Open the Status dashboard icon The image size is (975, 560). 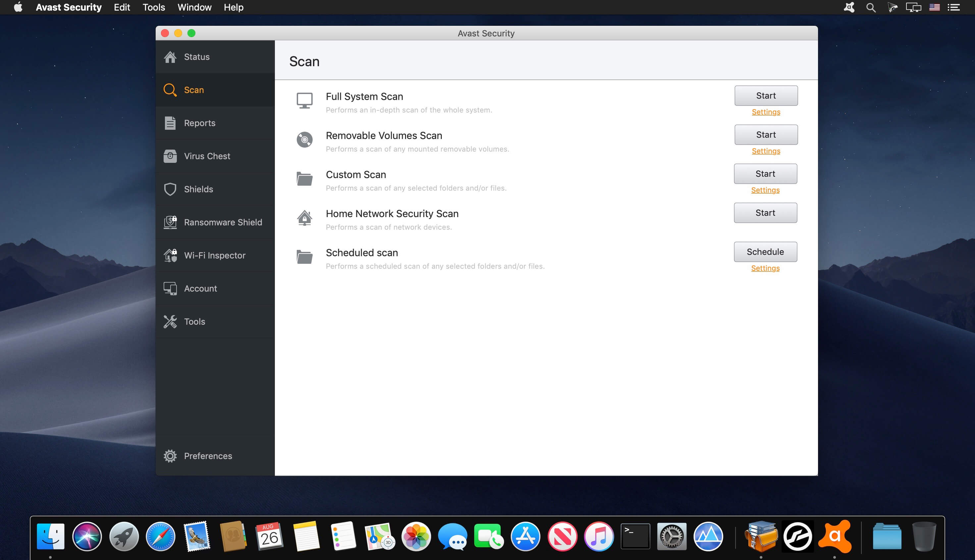click(x=170, y=56)
